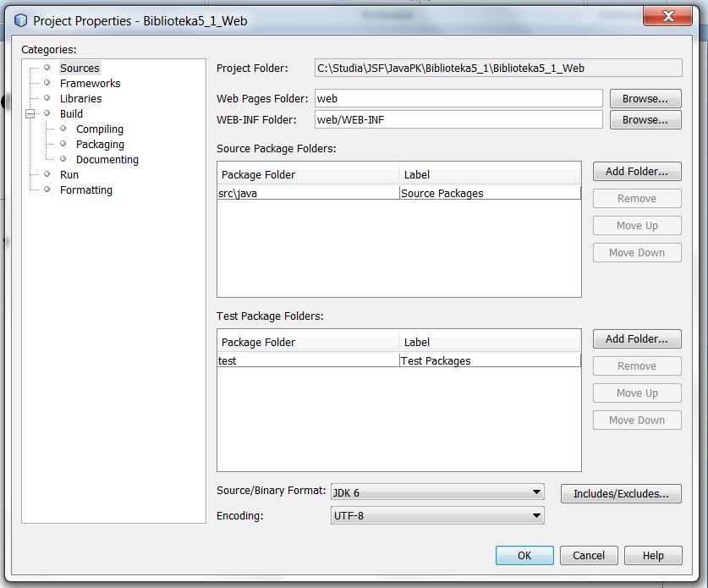Open Help for Project Properties
Screen dimensions: 708x588
(x=653, y=556)
